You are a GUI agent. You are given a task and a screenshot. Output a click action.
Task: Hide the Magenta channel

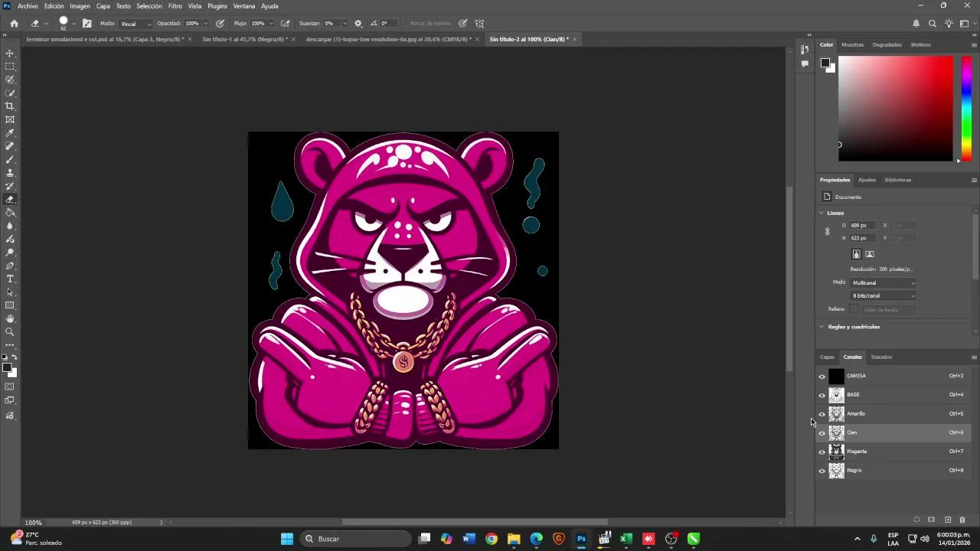(822, 452)
